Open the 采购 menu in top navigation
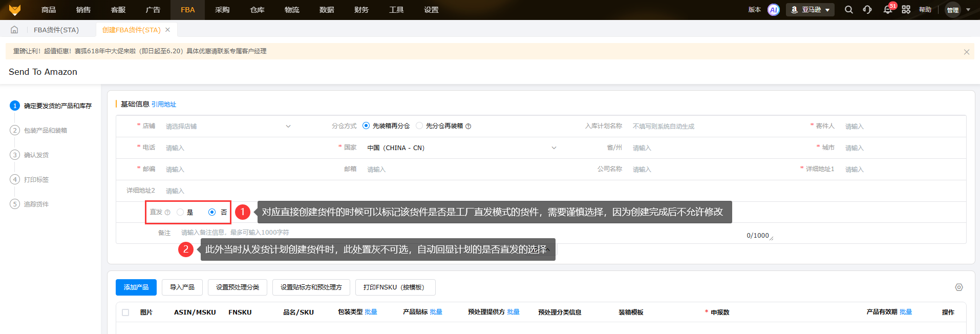This screenshot has height=334, width=980. pyautogui.click(x=222, y=10)
